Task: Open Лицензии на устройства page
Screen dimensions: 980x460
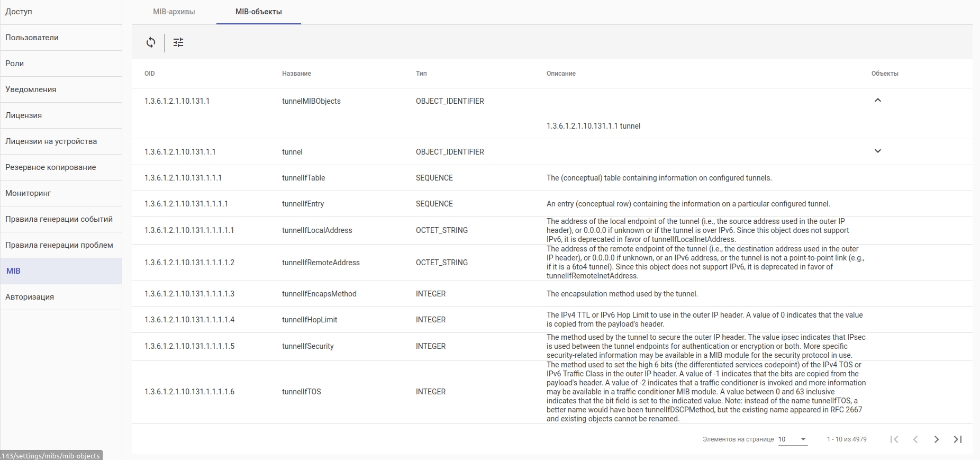Action: coord(51,141)
